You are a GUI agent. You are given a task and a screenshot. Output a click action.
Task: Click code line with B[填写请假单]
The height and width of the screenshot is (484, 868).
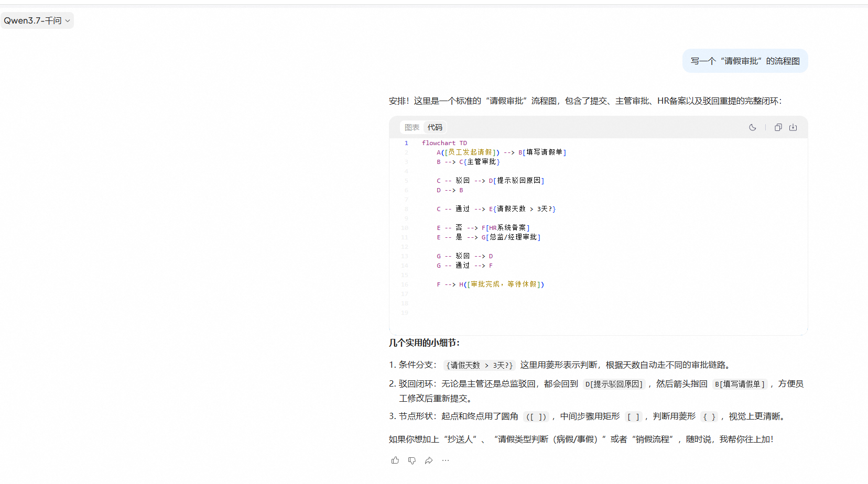pos(502,152)
